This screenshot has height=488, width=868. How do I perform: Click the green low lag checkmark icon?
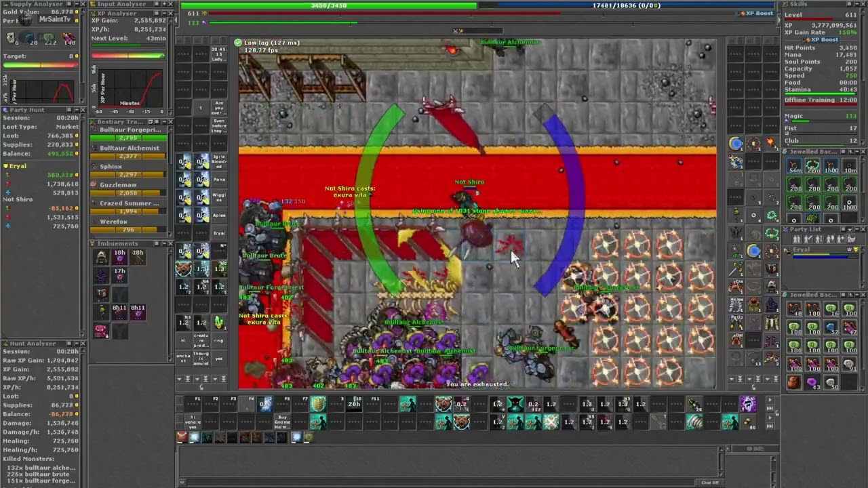coord(238,43)
